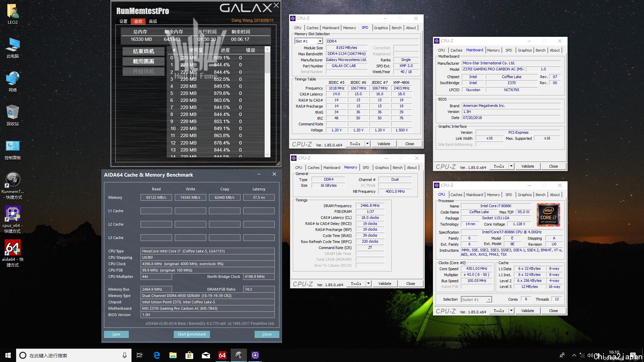Screen dimensions: 644x362
Task: Click DRAM Frequency value 2466.8 MHz
Action: 370,206
